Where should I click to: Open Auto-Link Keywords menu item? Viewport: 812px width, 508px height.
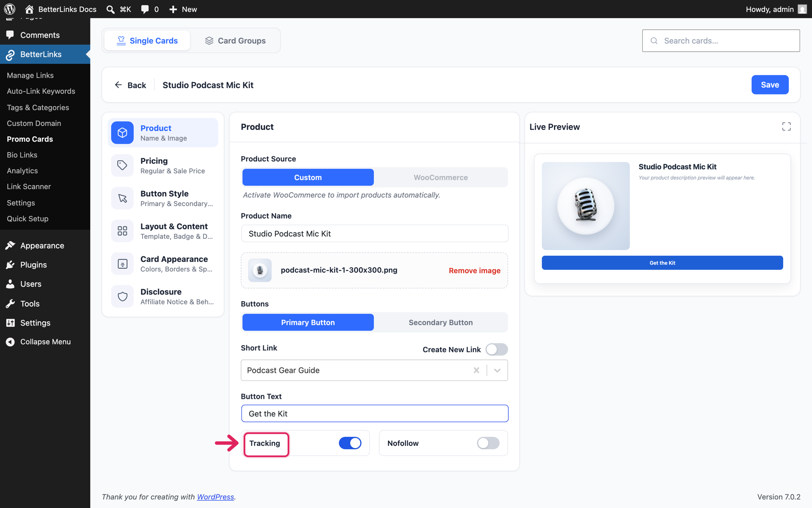(41, 91)
